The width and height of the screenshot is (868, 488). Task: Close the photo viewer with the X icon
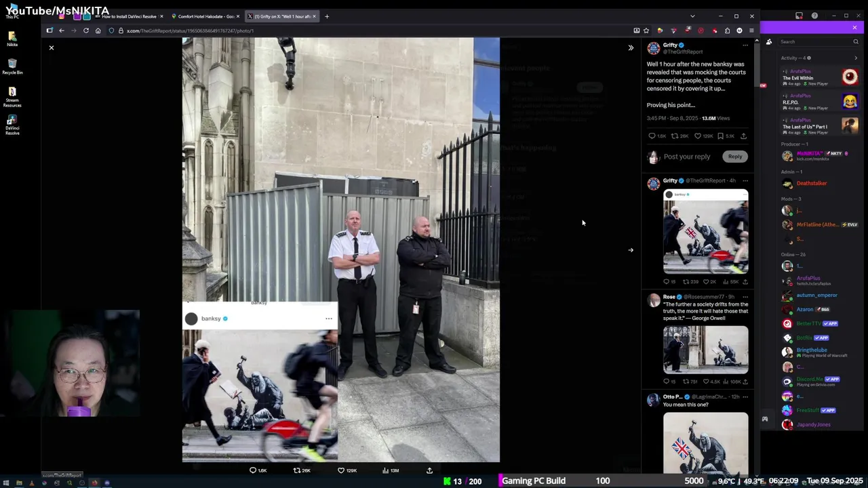51,47
